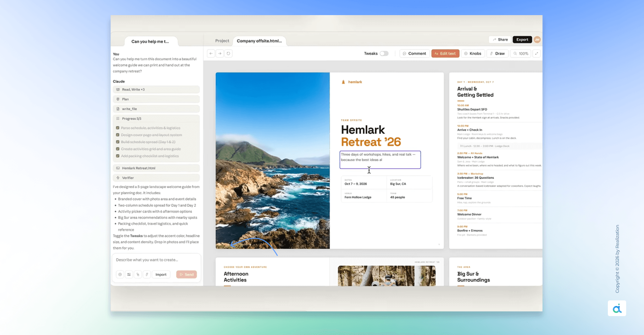
Task: Click the 'Free Time' schedule item
Action: point(464,198)
